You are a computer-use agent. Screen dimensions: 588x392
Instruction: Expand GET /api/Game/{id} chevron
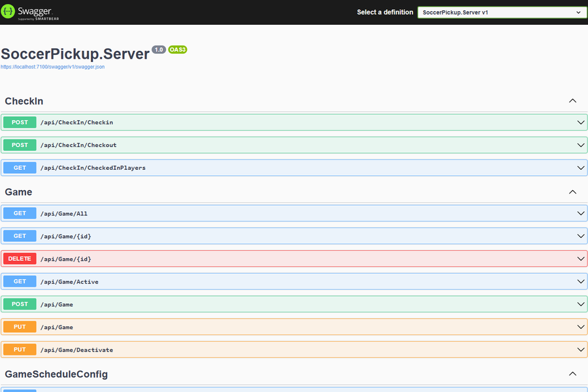(581, 237)
